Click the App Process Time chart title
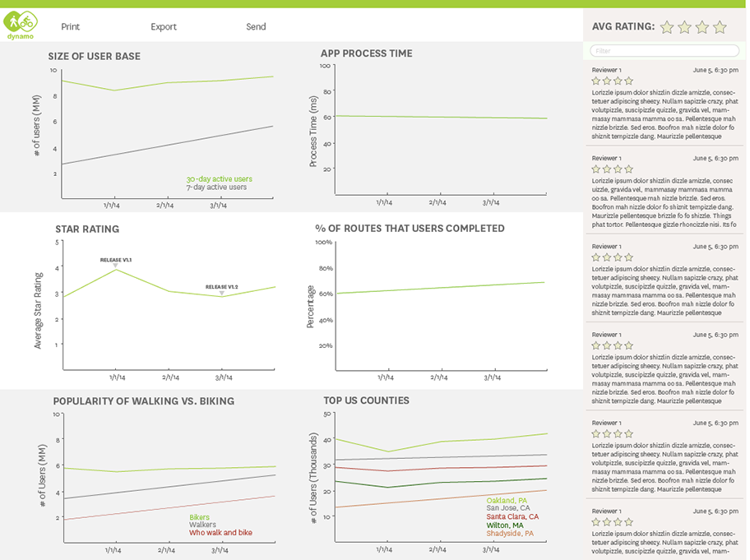Viewport: 750px width, 560px height. (367, 53)
